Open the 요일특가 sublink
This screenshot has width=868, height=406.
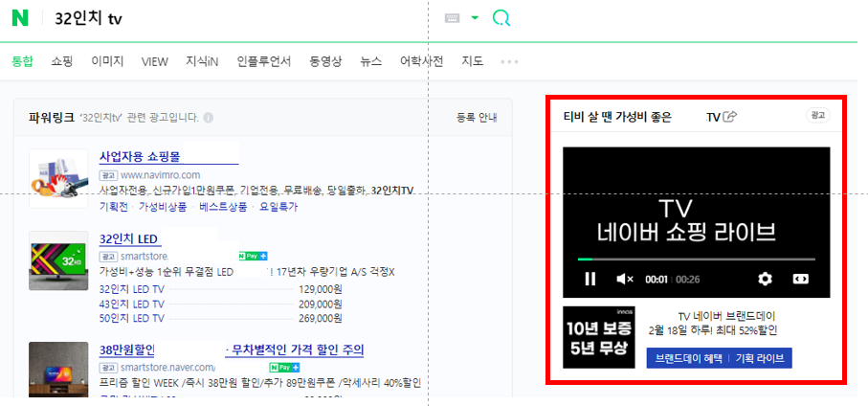(279, 207)
